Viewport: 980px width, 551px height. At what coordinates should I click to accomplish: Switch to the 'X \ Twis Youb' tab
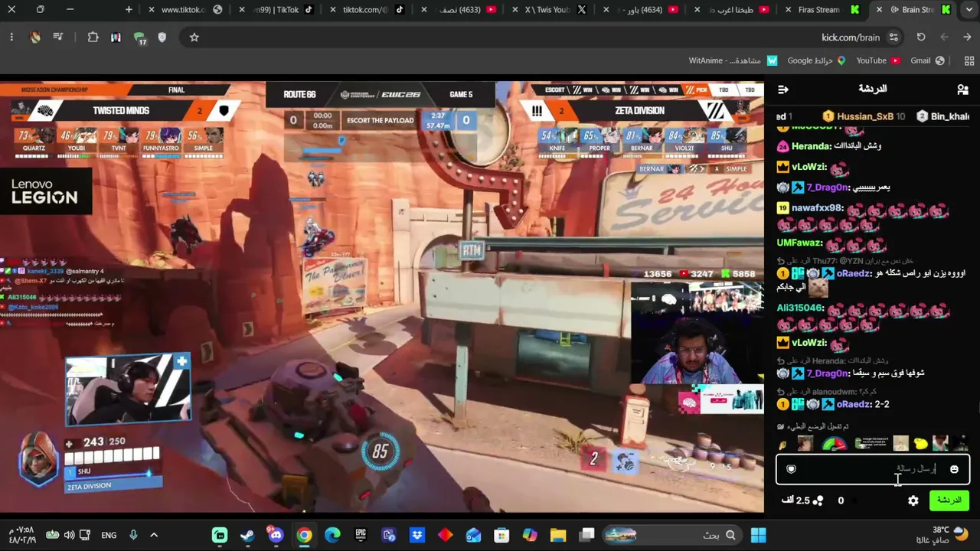[x=548, y=10]
